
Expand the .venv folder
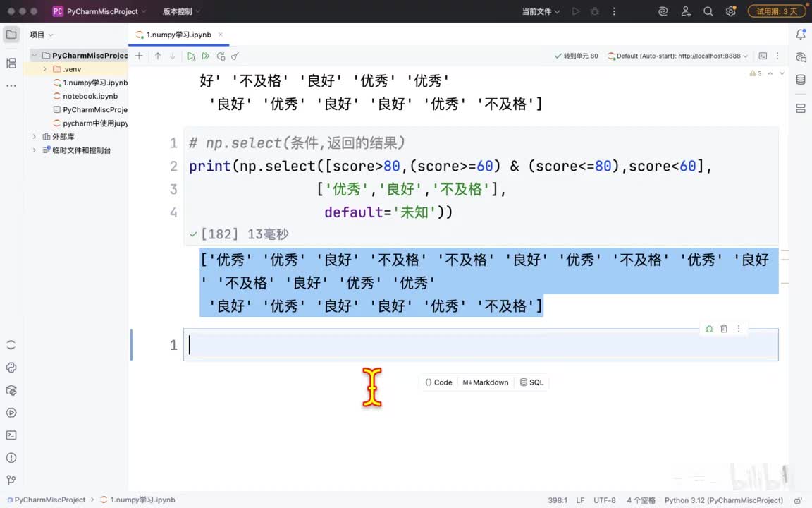(44, 69)
